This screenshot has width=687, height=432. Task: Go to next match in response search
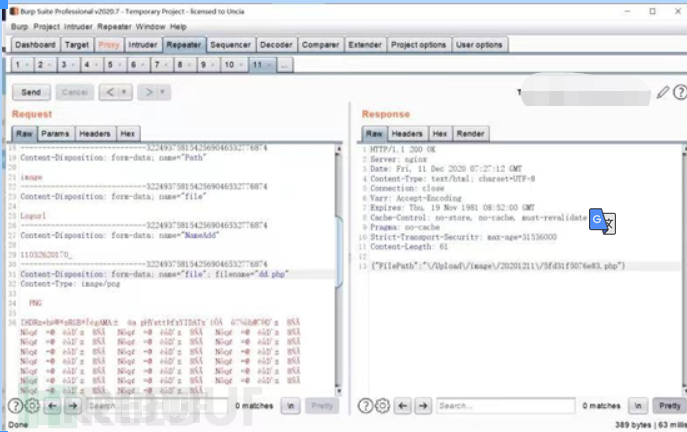[x=423, y=406]
